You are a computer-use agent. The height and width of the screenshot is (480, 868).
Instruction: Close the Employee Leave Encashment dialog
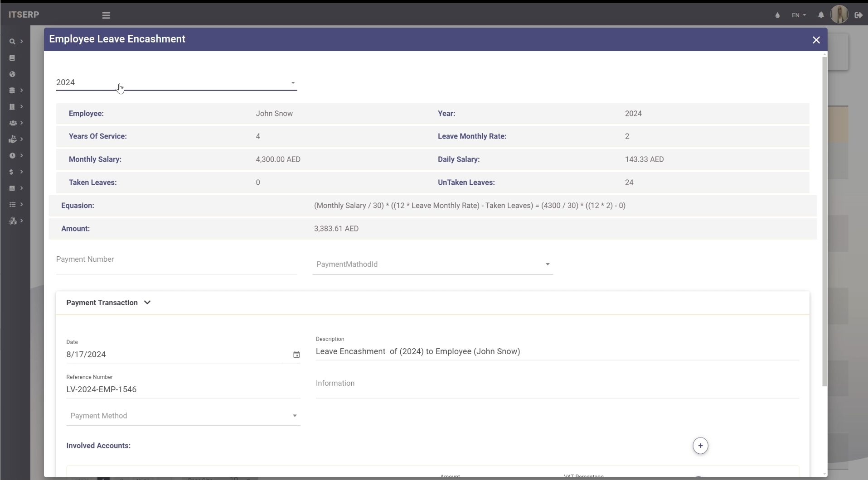click(x=816, y=40)
